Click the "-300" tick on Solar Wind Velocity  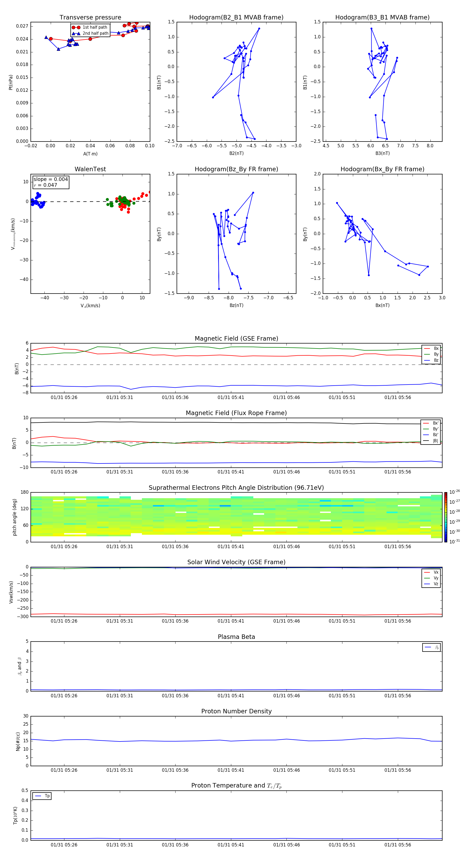pos(23,617)
